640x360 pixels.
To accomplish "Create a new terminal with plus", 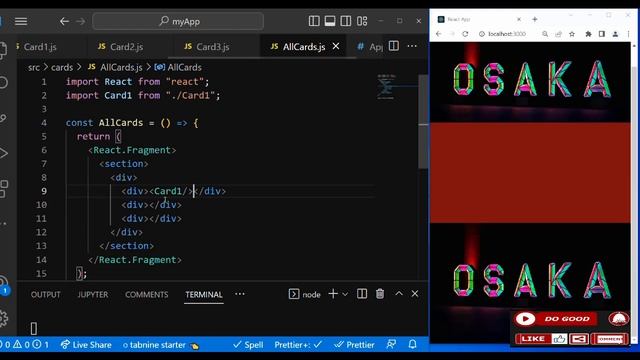I will [333, 294].
